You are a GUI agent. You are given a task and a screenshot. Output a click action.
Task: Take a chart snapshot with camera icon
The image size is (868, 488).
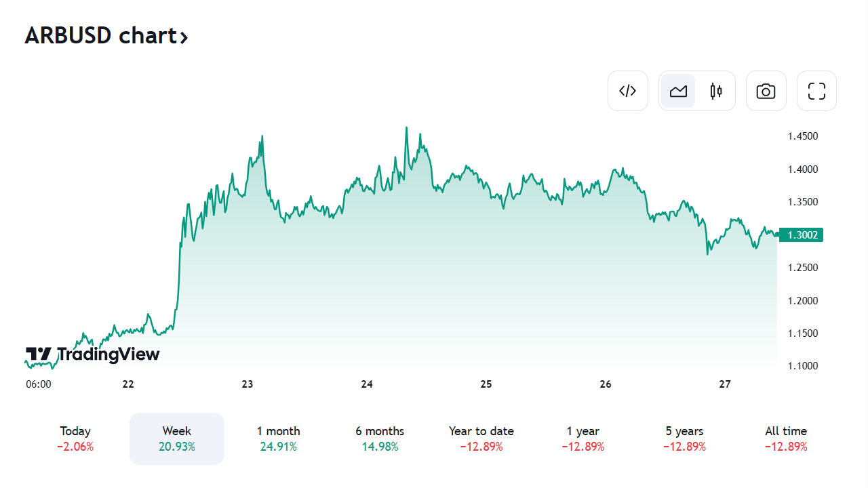(766, 91)
